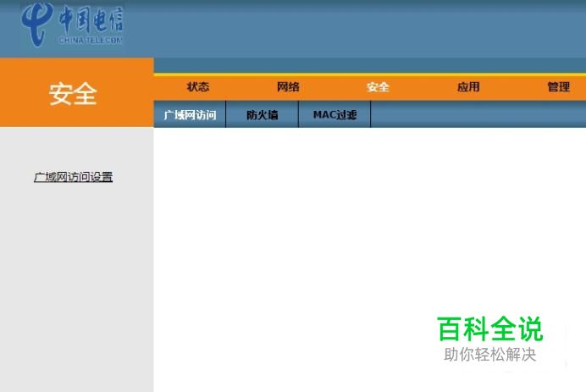Open the 网络 main menu
The height and width of the screenshot is (392, 586).
pyautogui.click(x=288, y=87)
